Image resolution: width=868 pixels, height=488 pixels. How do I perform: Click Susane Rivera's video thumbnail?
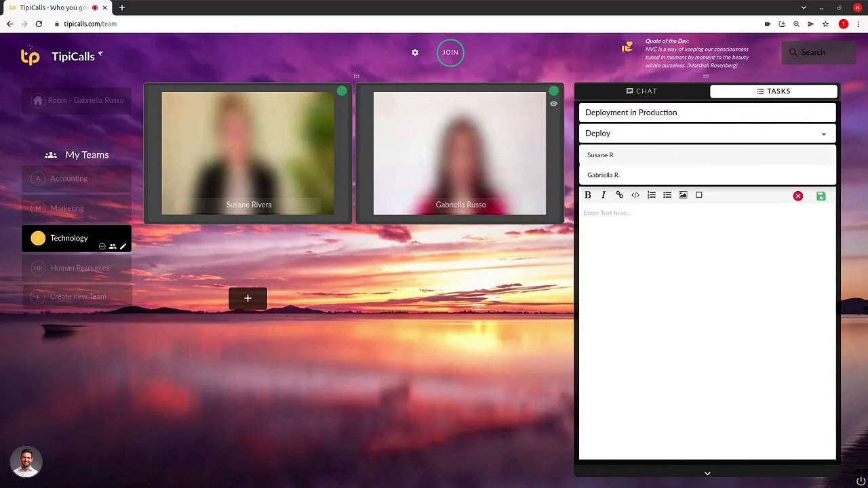(248, 153)
